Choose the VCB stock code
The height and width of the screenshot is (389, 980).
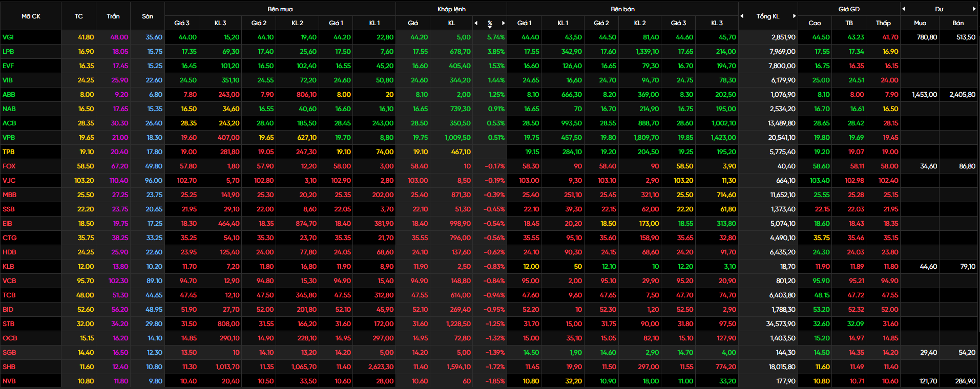click(9, 281)
